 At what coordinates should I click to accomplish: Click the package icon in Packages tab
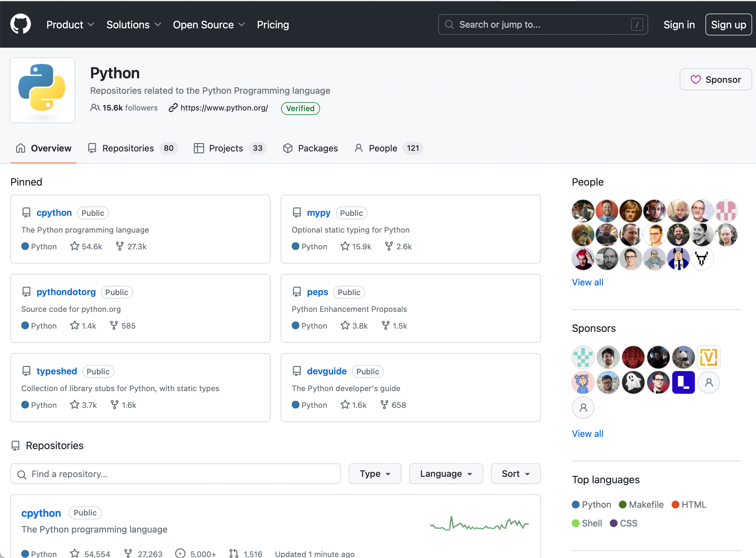click(288, 148)
